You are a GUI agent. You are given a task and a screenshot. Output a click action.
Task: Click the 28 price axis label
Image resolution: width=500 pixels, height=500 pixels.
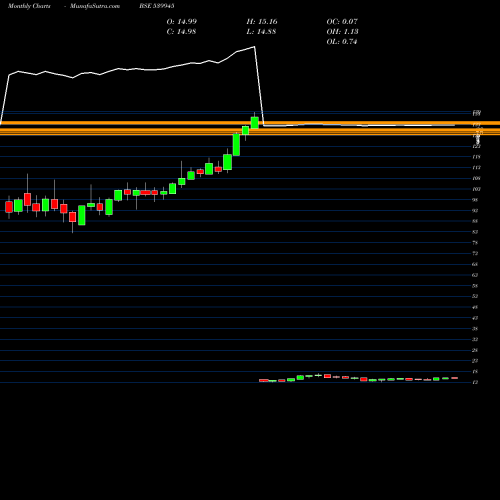476,350
